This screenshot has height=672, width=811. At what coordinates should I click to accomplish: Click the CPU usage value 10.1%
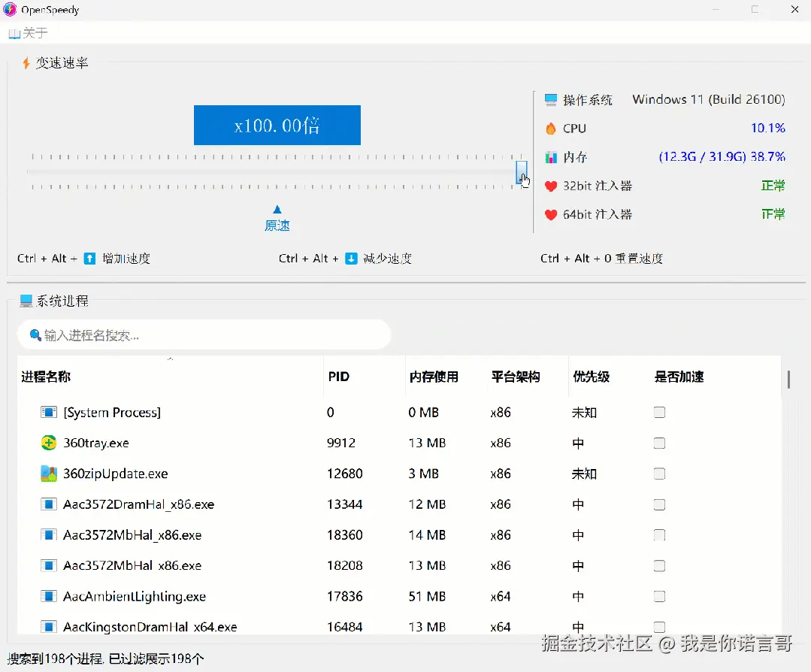pos(768,128)
